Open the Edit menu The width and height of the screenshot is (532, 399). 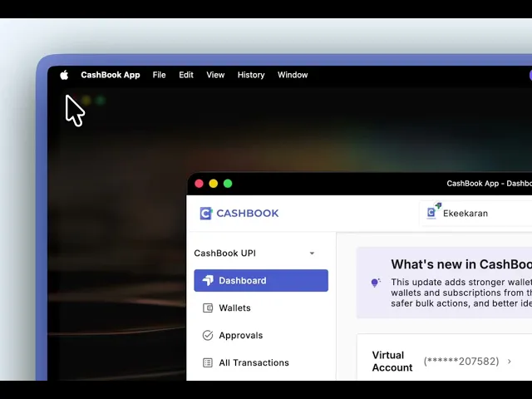186,75
